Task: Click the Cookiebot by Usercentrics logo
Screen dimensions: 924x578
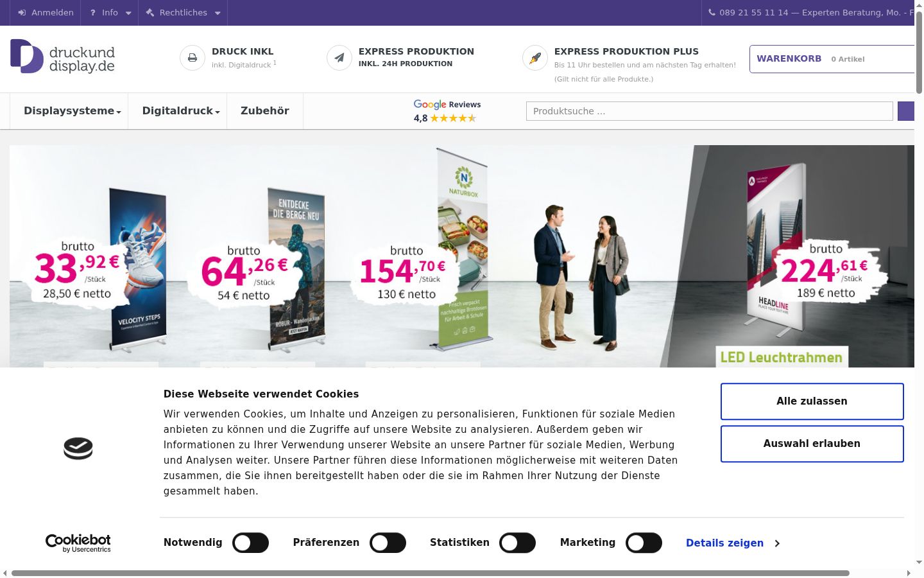Action: (78, 543)
